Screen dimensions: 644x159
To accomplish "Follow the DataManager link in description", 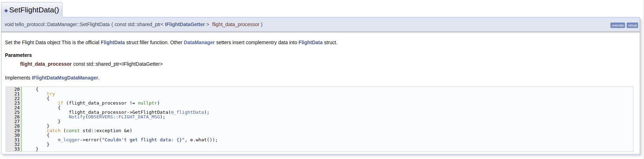I will pyautogui.click(x=199, y=42).
